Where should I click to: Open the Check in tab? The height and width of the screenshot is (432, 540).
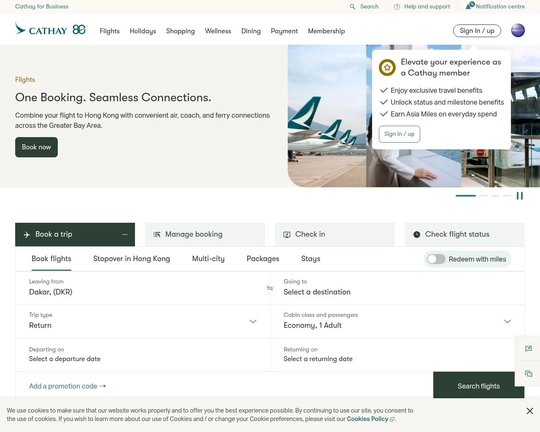click(x=335, y=235)
